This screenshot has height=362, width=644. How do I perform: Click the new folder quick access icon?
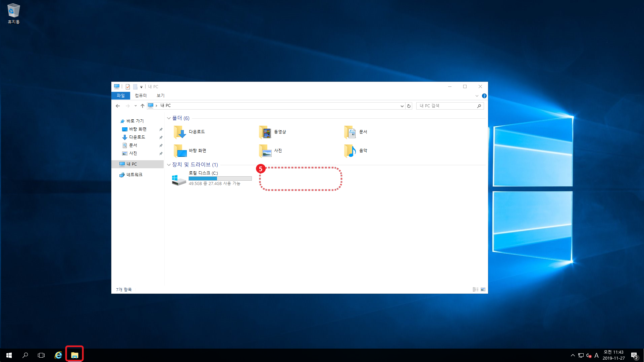(x=135, y=87)
